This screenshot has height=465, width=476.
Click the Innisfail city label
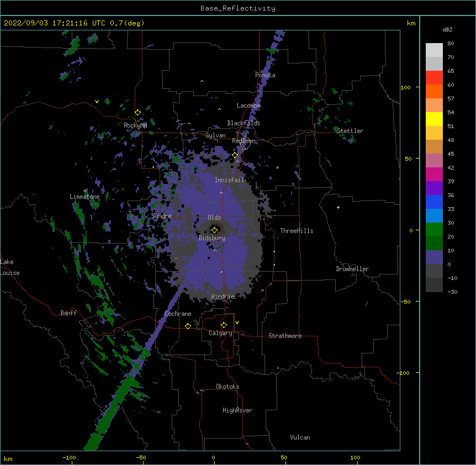click(229, 180)
